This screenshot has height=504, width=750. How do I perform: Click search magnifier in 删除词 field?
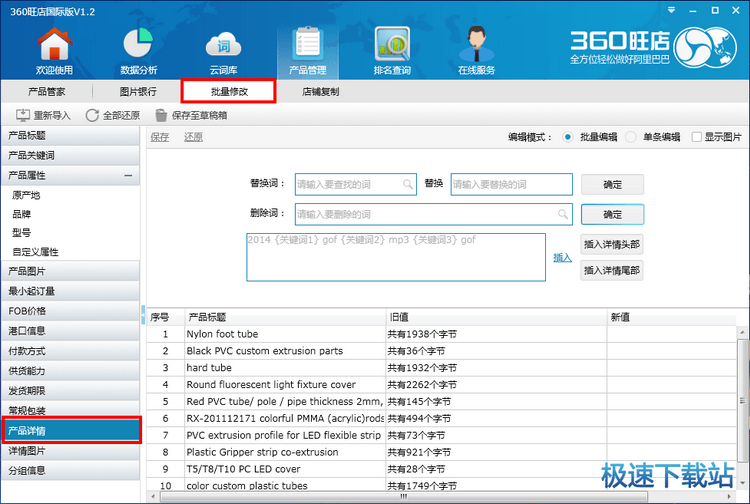(563, 214)
